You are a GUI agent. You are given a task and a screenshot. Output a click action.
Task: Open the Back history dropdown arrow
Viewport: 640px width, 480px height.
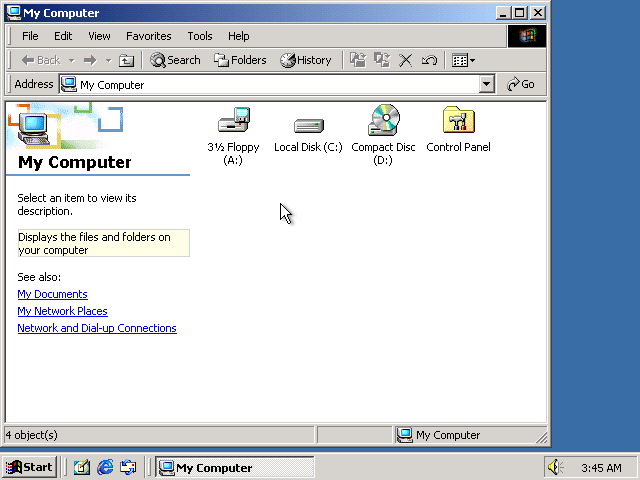click(x=71, y=60)
